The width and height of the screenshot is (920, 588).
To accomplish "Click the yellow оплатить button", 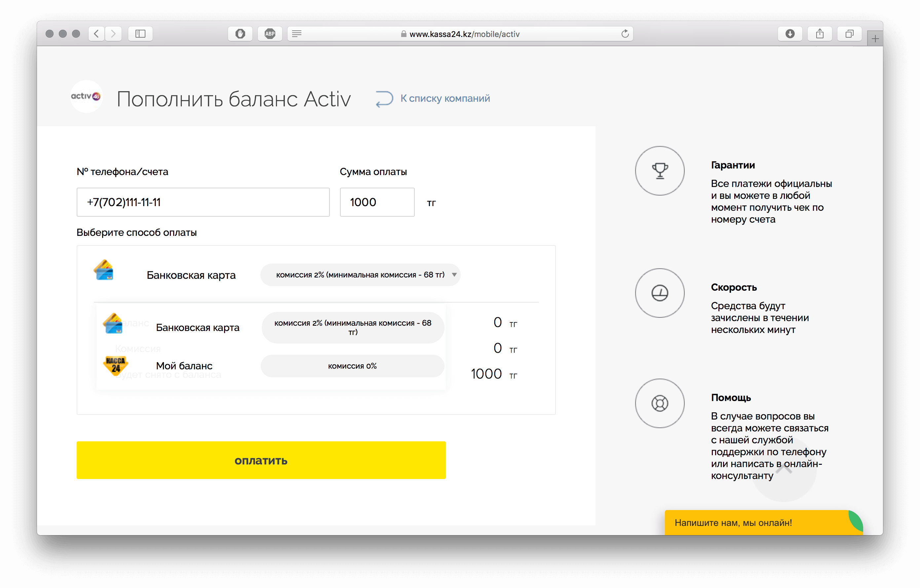I will point(261,460).
